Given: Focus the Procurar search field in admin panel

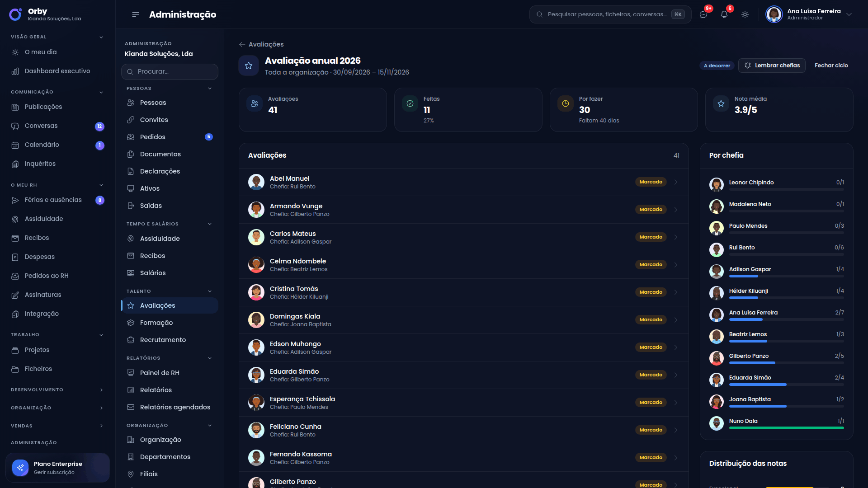Looking at the screenshot, I should pos(170,72).
